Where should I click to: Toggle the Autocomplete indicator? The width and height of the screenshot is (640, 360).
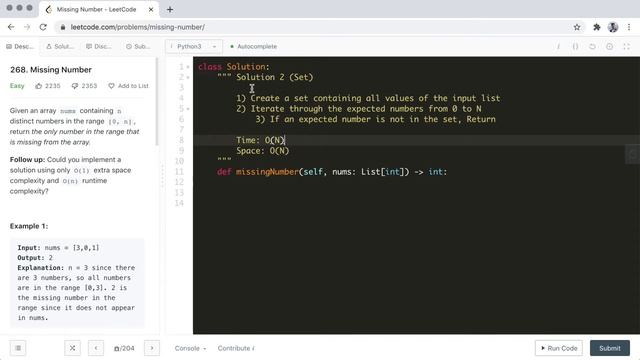(253, 47)
